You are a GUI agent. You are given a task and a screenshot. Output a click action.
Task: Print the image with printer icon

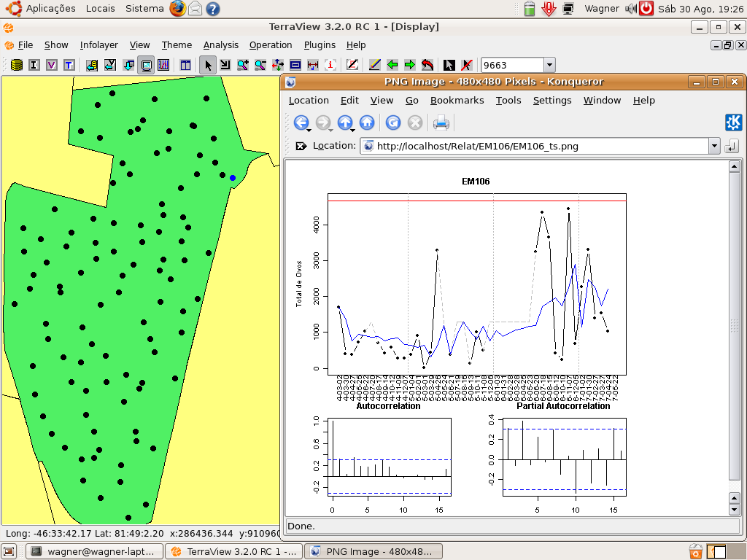(x=441, y=122)
